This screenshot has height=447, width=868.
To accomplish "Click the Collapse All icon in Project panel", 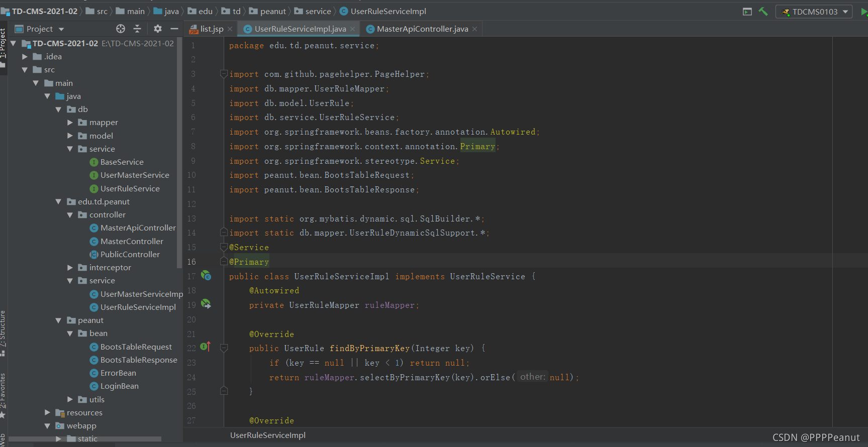I will coord(137,29).
